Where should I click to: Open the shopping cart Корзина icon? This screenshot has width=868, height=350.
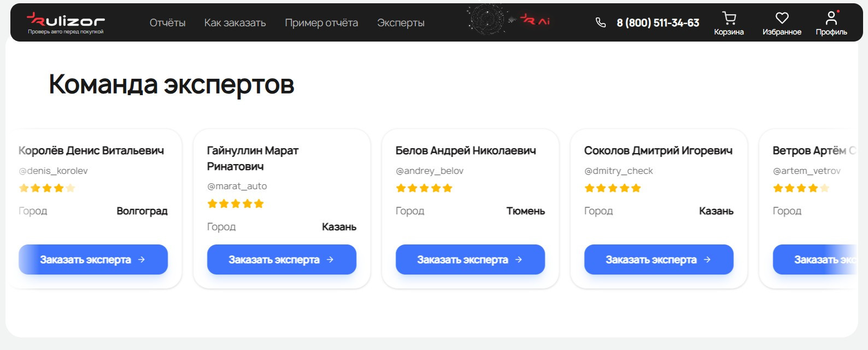pos(729,24)
